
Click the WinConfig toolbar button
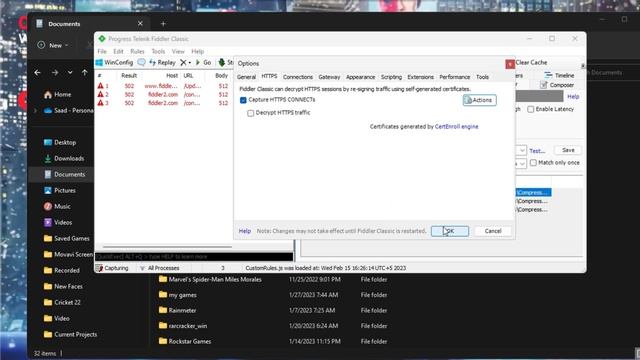click(x=114, y=62)
